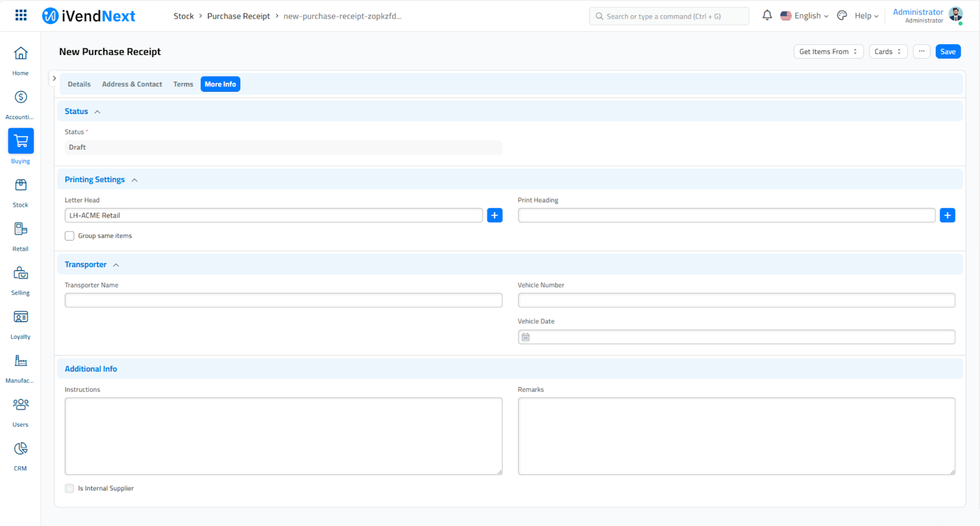Switch to the Terms tab
Screen dimensions: 980x526
[x=183, y=84]
